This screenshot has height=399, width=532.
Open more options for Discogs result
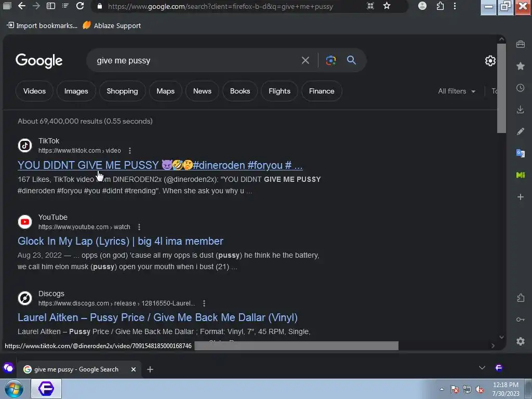click(204, 303)
